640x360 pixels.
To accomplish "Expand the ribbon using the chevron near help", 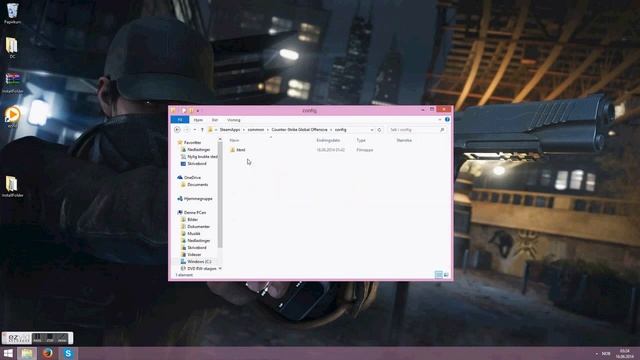I will pyautogui.click(x=440, y=120).
